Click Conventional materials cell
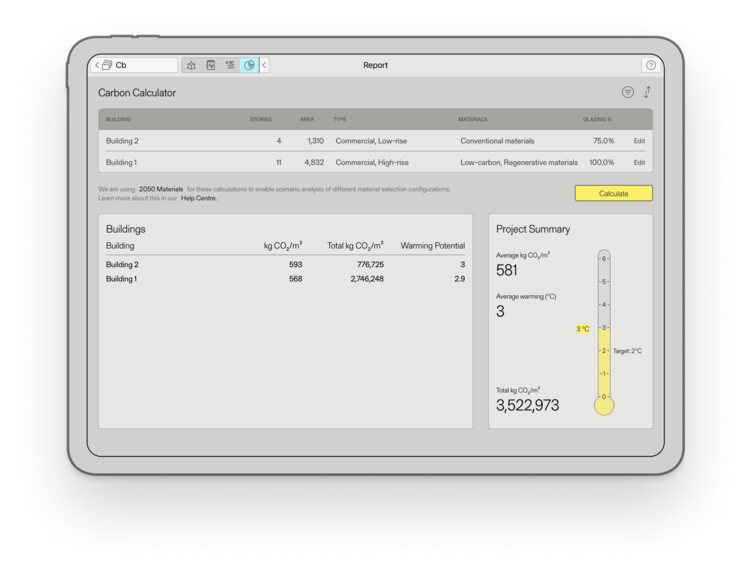 tap(497, 141)
